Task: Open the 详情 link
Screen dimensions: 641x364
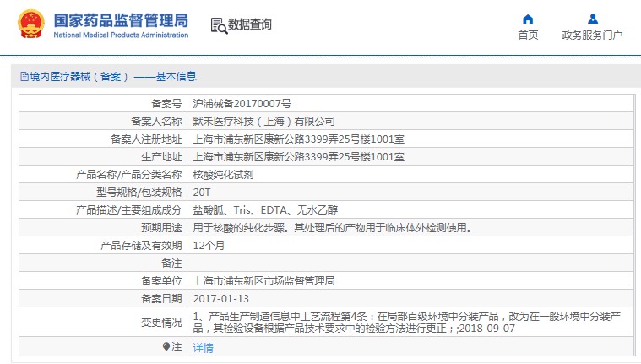Action: coord(204,348)
